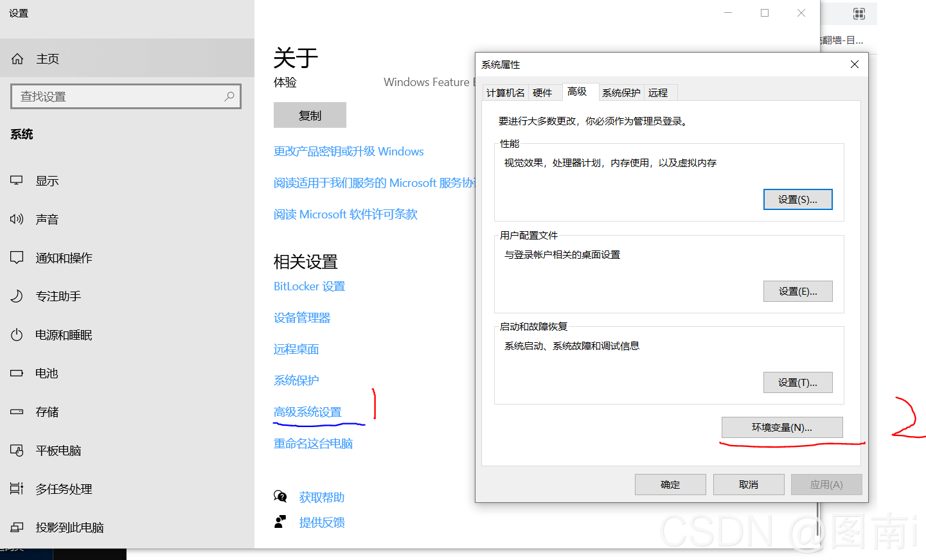Open the Sound settings icon
The width and height of the screenshot is (926, 560).
[17, 220]
